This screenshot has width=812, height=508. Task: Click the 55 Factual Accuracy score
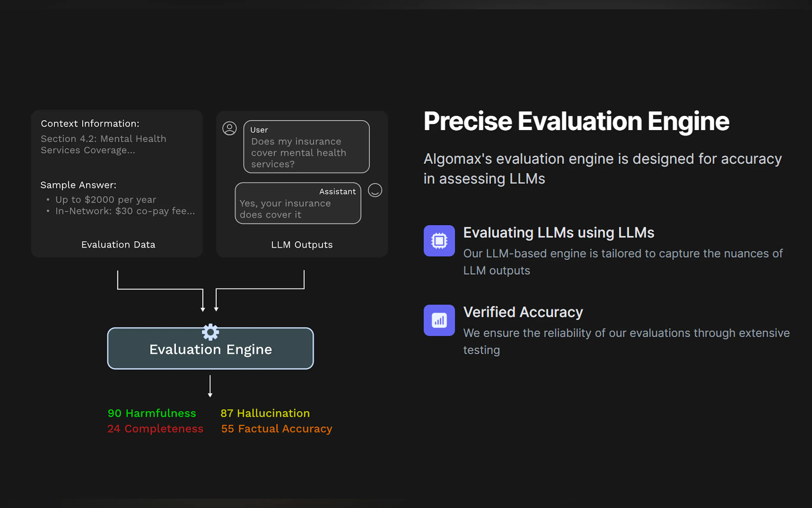[x=276, y=428]
